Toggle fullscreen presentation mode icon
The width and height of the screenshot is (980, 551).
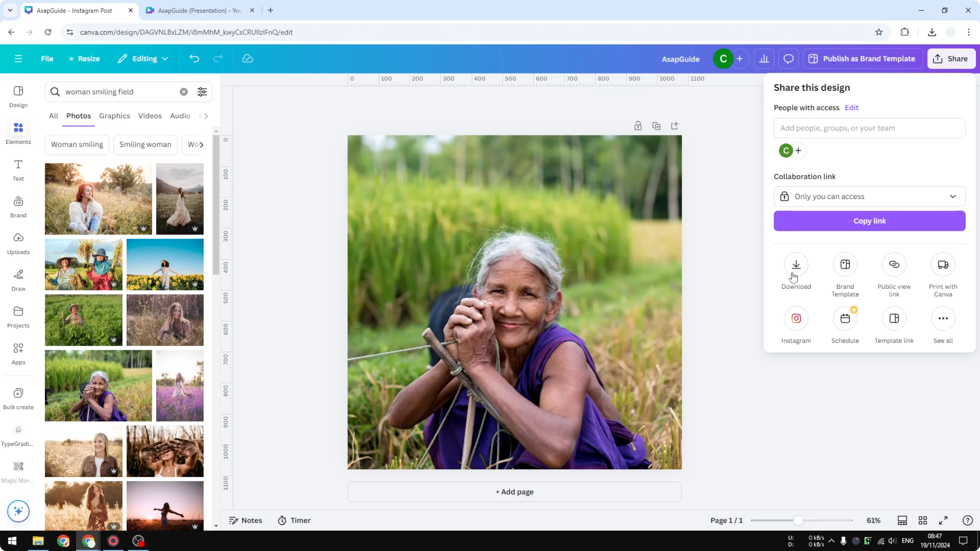(x=943, y=521)
